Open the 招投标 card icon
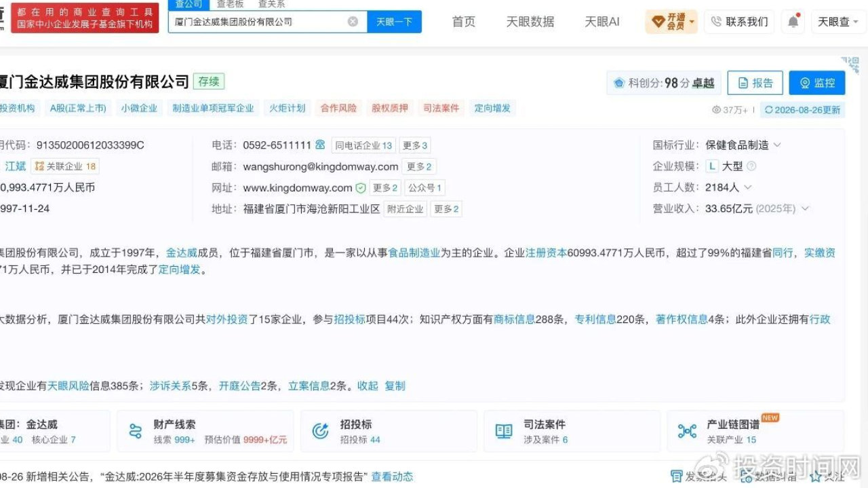Image resolution: width=868 pixels, height=488 pixels. 319,431
